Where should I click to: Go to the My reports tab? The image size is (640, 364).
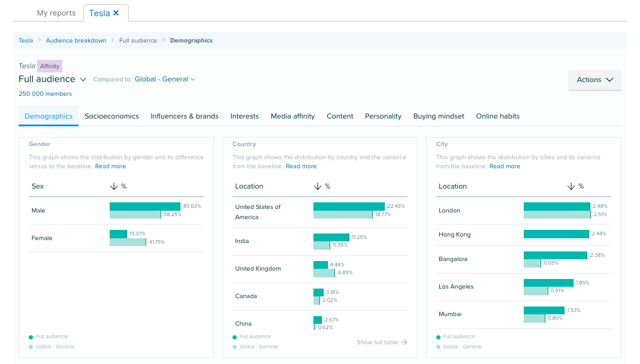pyautogui.click(x=56, y=12)
